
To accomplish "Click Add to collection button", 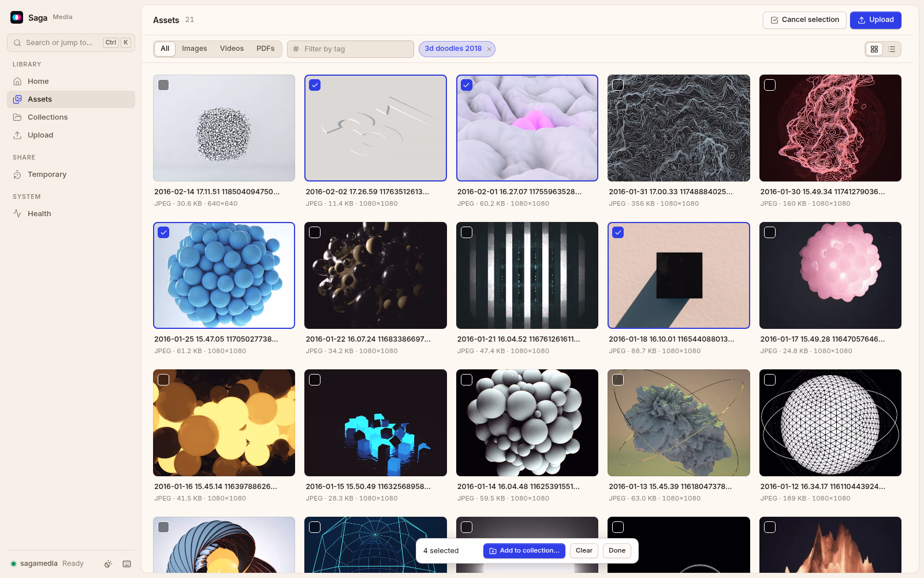I will pos(524,551).
